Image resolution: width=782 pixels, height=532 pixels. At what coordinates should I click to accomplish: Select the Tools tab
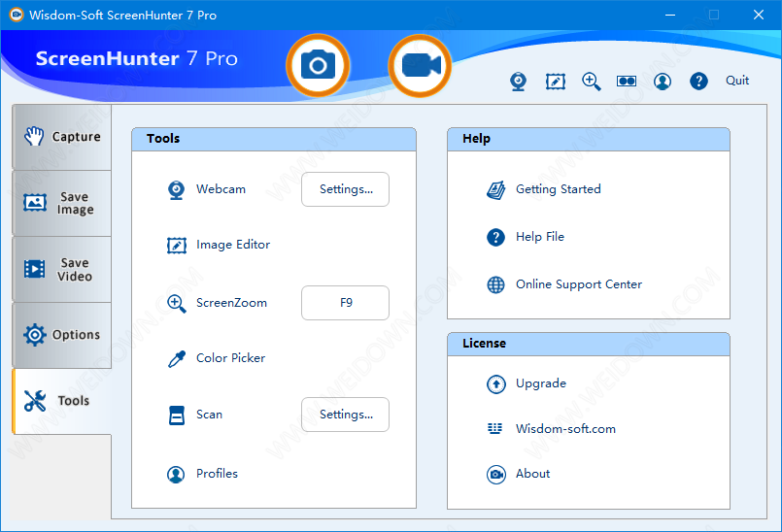point(62,401)
